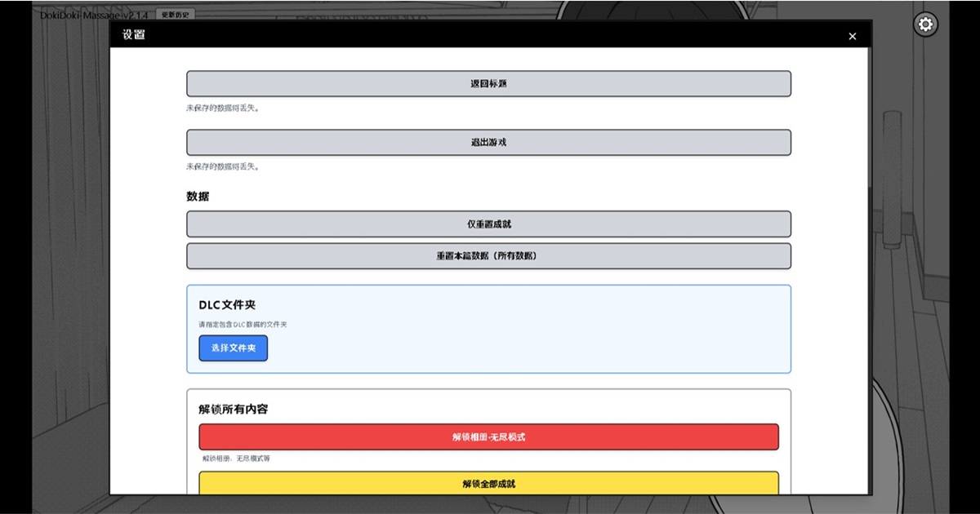This screenshot has height=514, width=980.
Task: Click the DLC文件夹 heading
Action: coord(227,304)
